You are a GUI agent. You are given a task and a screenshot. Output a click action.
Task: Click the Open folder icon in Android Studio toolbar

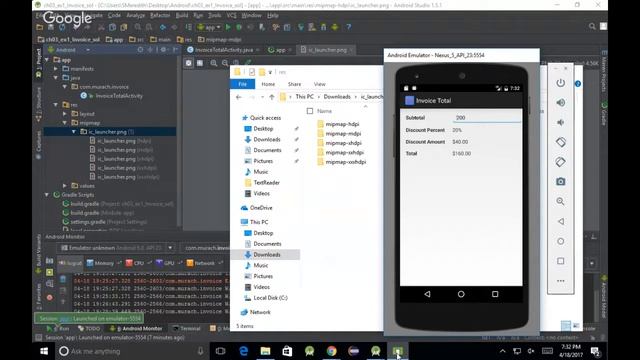[x=40, y=27]
